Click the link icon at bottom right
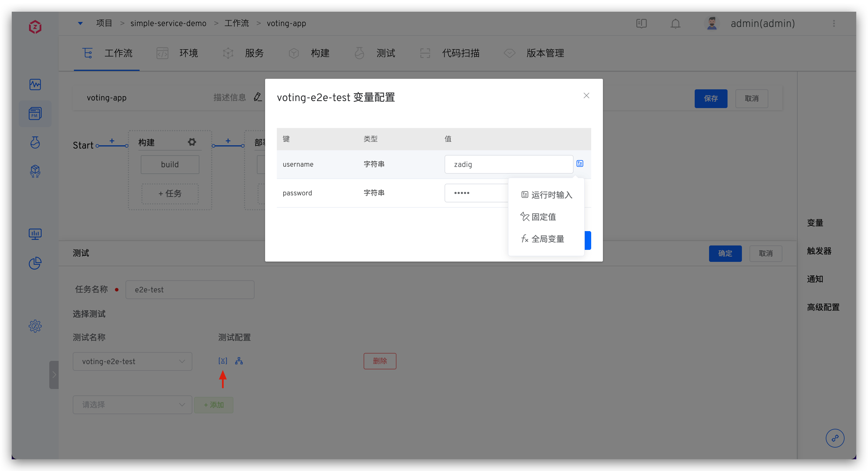Image resolution: width=868 pixels, height=471 pixels. pos(835,438)
